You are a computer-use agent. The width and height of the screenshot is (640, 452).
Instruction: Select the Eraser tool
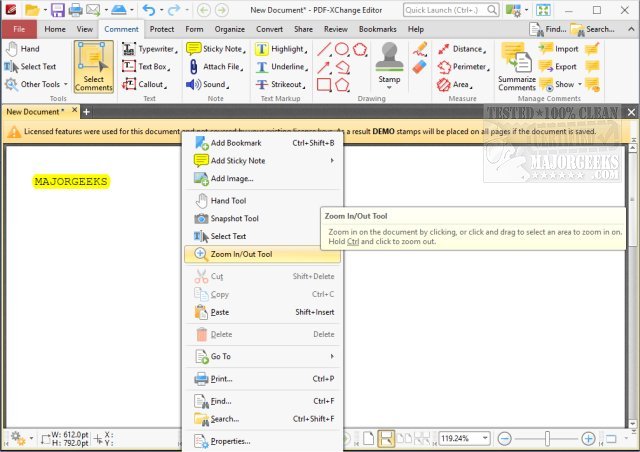coord(420,67)
